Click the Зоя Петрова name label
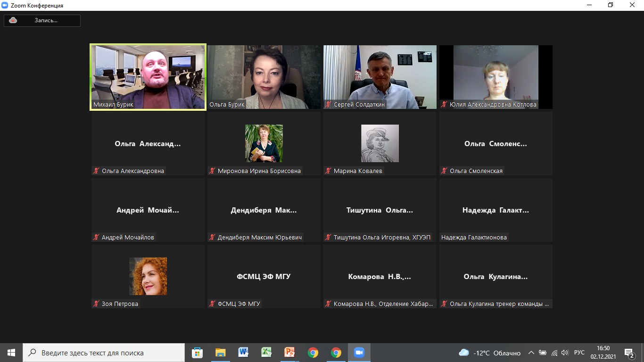Image resolution: width=644 pixels, height=362 pixels. (120, 304)
